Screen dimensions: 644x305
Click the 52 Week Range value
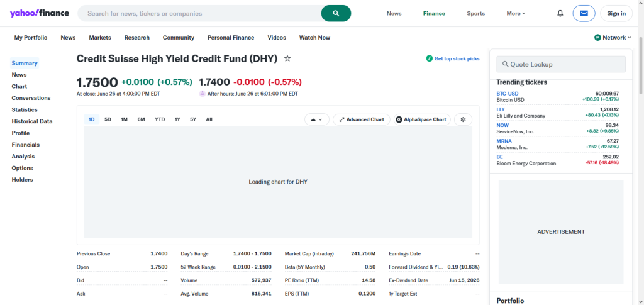click(x=252, y=267)
